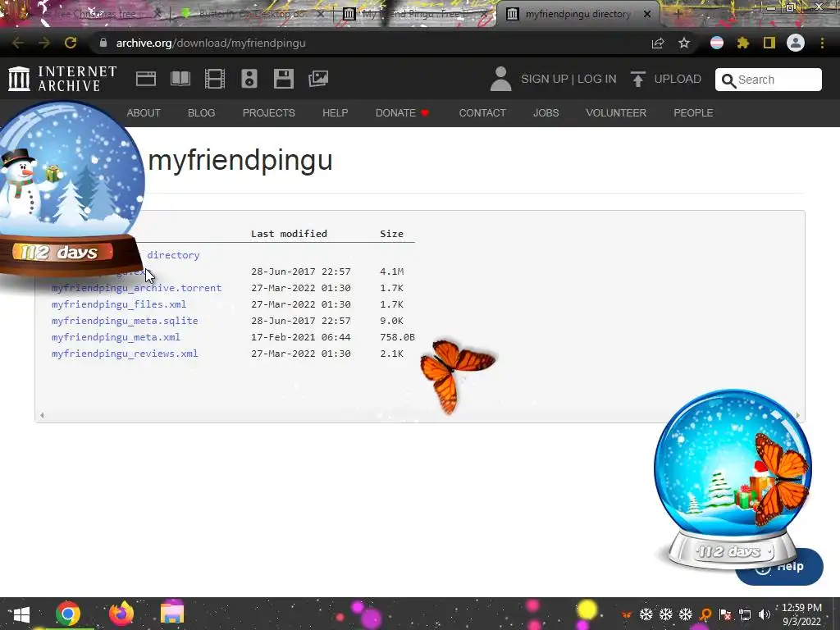This screenshot has height=630, width=840.
Task: Open the ABOUT menu item
Action: click(x=144, y=113)
